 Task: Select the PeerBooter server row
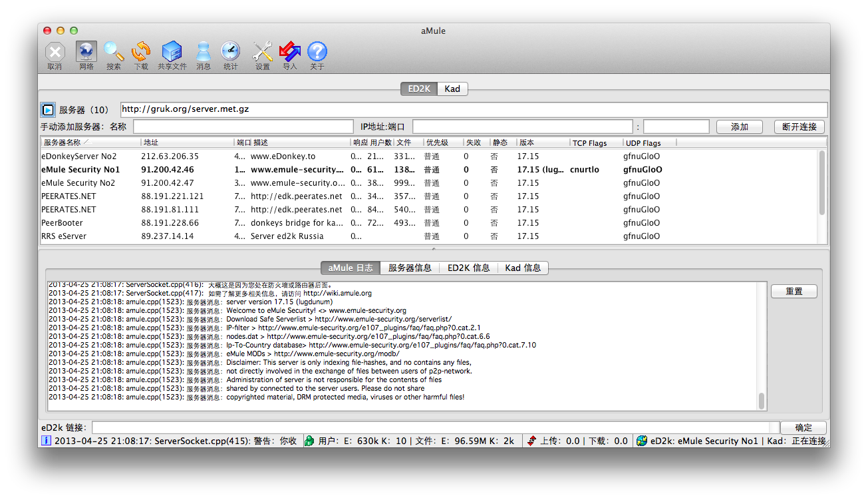click(x=429, y=223)
